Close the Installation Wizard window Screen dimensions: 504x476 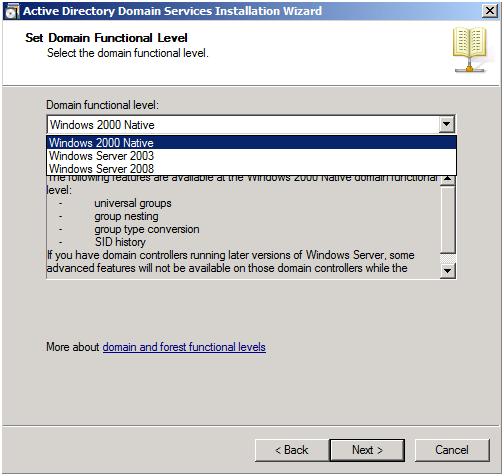point(489,11)
